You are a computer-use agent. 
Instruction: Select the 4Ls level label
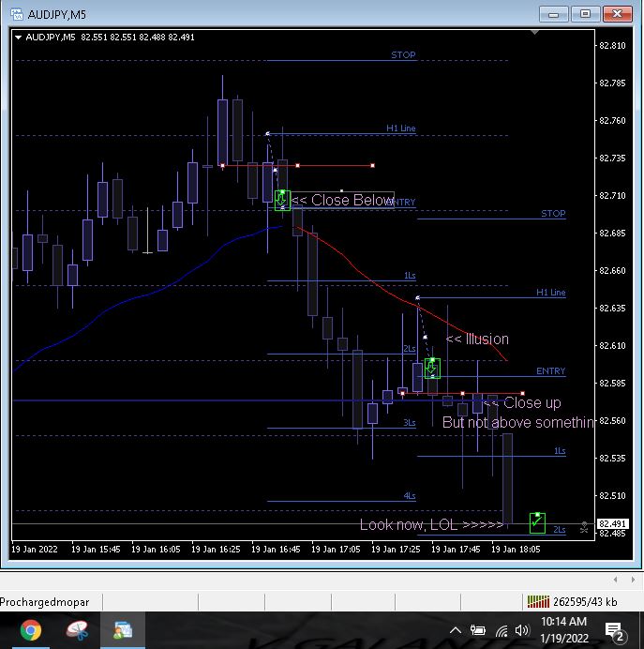[409, 495]
